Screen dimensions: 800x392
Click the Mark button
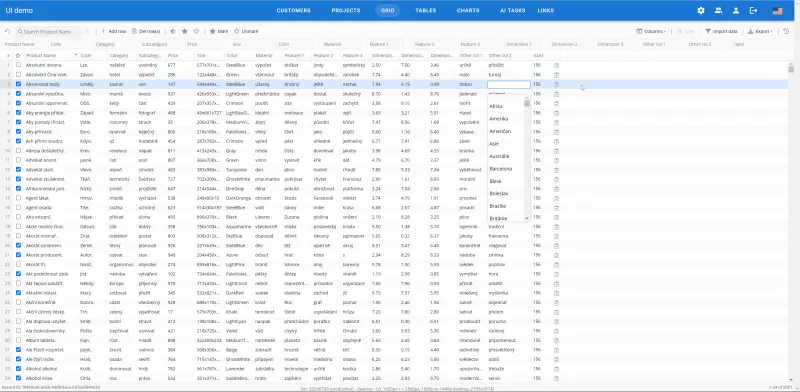click(x=219, y=32)
